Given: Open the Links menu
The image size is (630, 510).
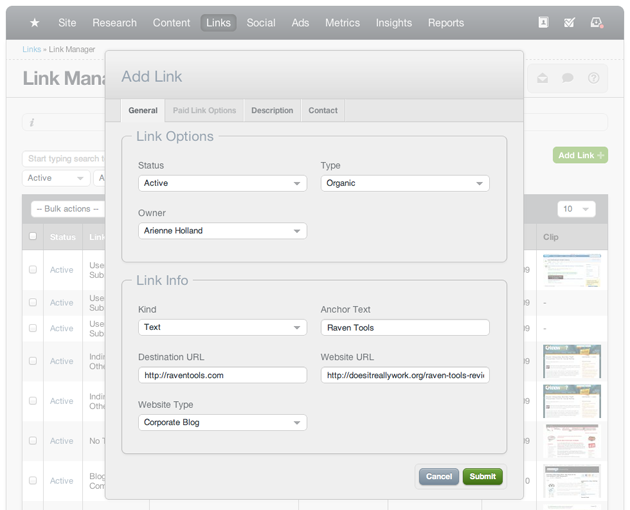Looking at the screenshot, I should tap(218, 23).
